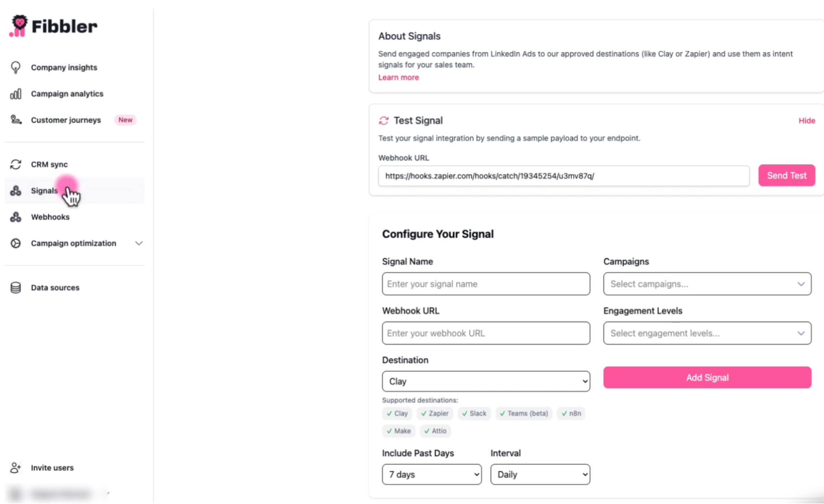Click the Invite users icon

click(16, 467)
